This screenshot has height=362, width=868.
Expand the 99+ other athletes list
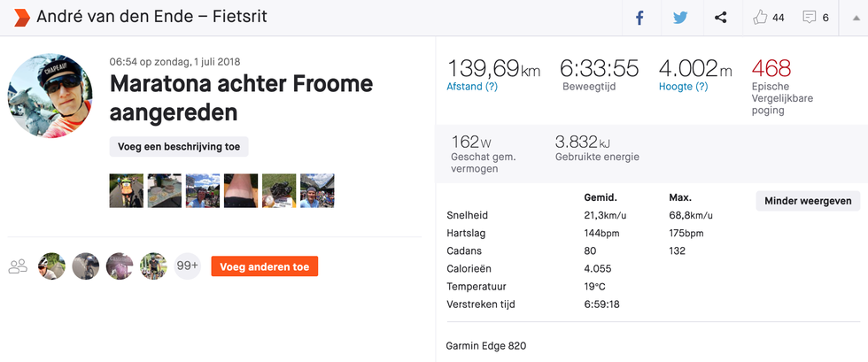coord(187,266)
